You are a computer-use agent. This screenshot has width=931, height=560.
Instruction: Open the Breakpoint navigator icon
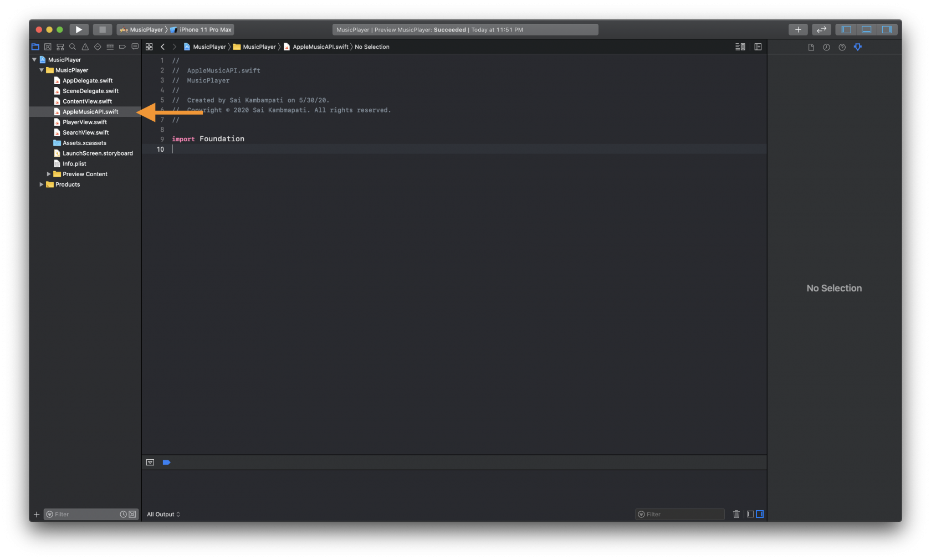[122, 47]
